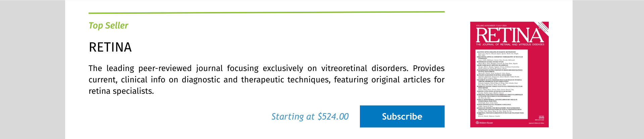The width and height of the screenshot is (644, 139).
Task: Click the large RETINA masthead on the cover
Action: [x=509, y=35]
